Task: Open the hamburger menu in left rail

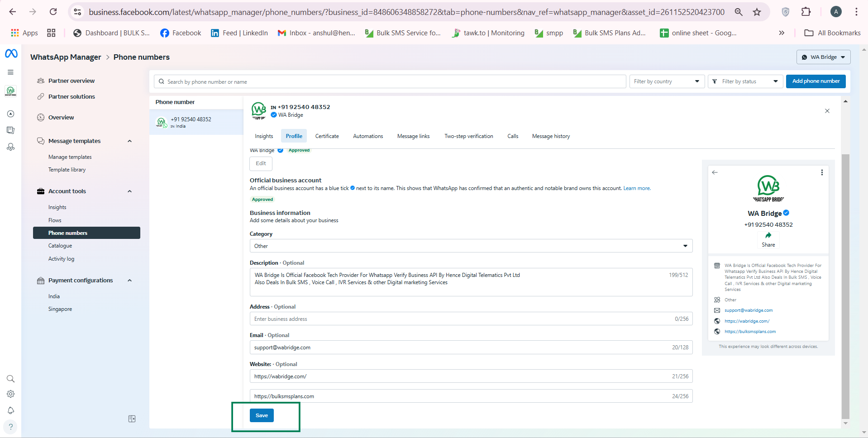Action: pyautogui.click(x=10, y=72)
